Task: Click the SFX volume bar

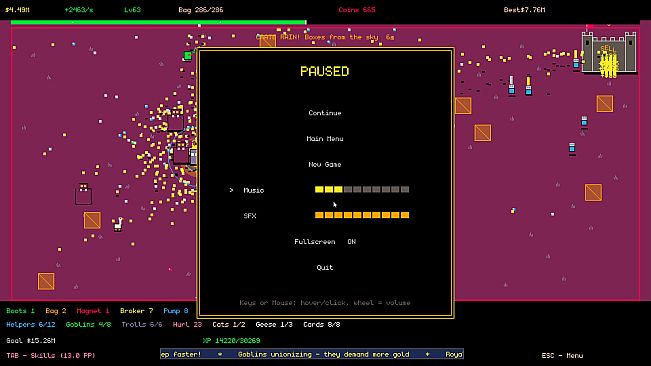Action: pyautogui.click(x=362, y=215)
